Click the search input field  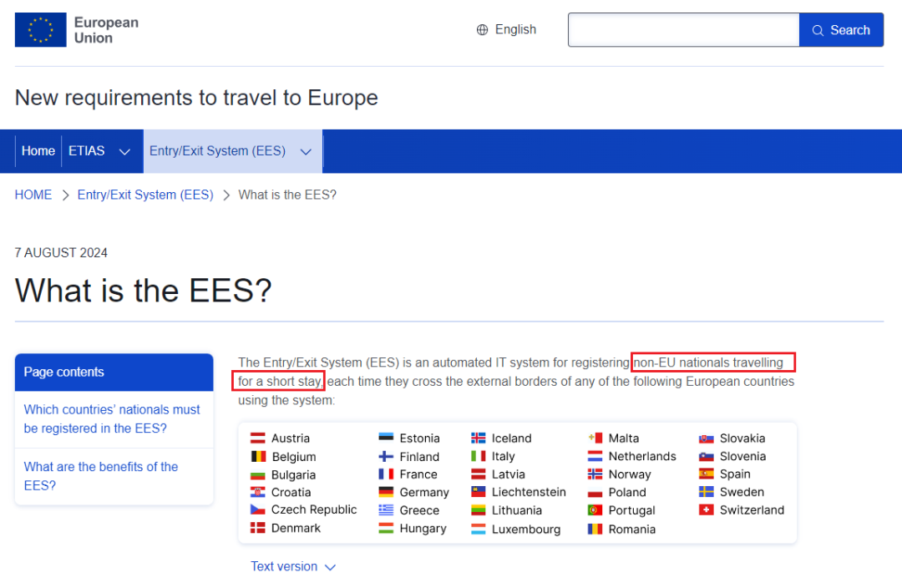point(683,30)
